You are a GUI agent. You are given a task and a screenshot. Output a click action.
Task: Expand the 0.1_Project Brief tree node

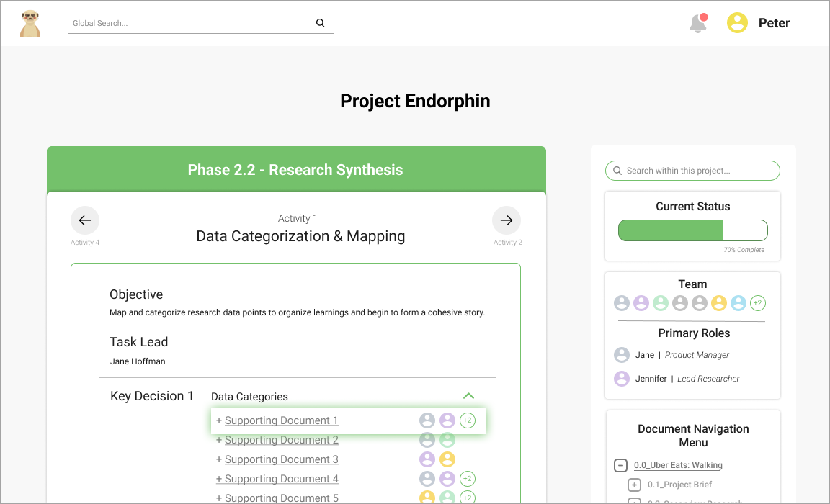(634, 485)
